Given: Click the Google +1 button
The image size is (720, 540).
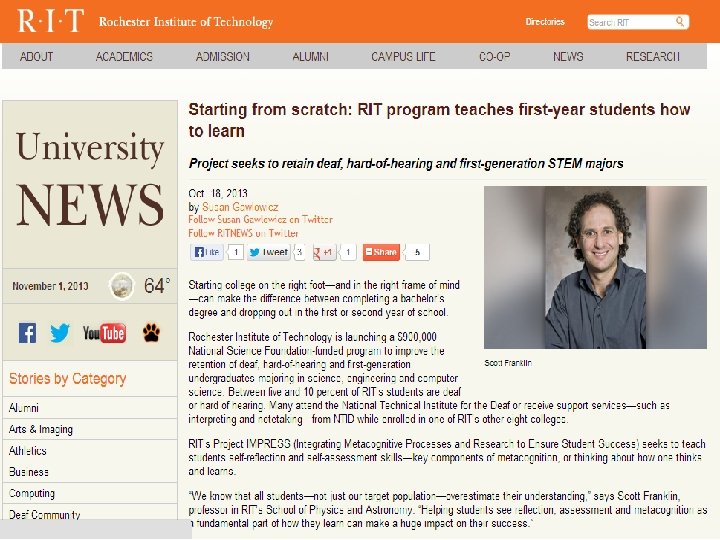Looking at the screenshot, I should coord(324,252).
